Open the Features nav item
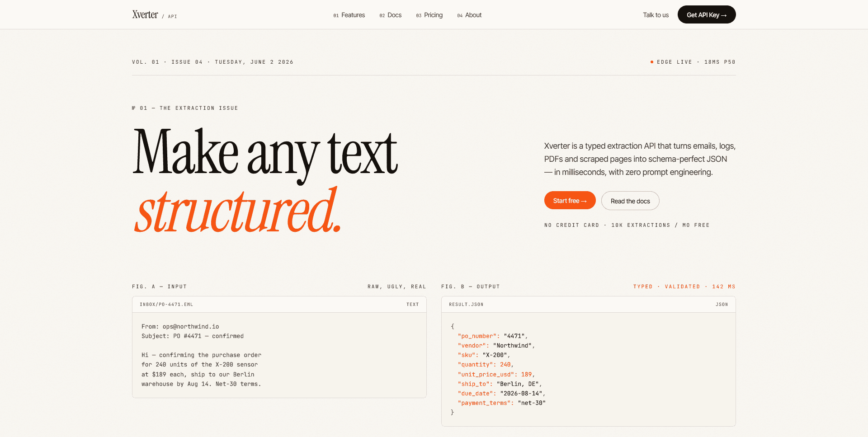This screenshot has height=437, width=868. click(349, 15)
